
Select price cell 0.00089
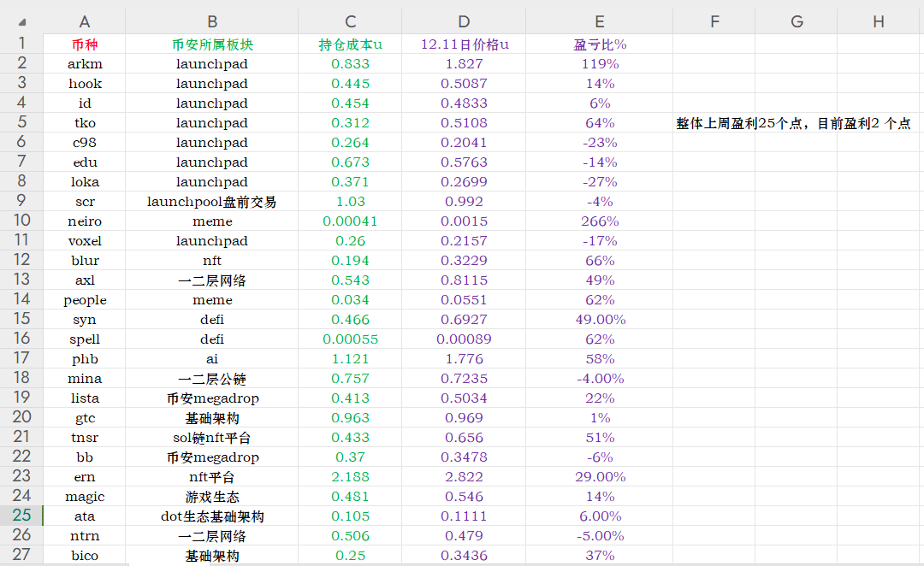[x=464, y=339]
